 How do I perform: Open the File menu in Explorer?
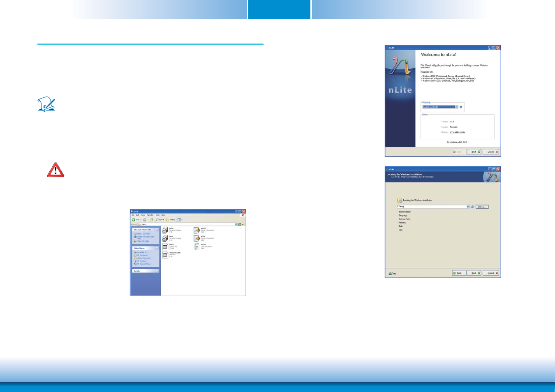pos(133,215)
